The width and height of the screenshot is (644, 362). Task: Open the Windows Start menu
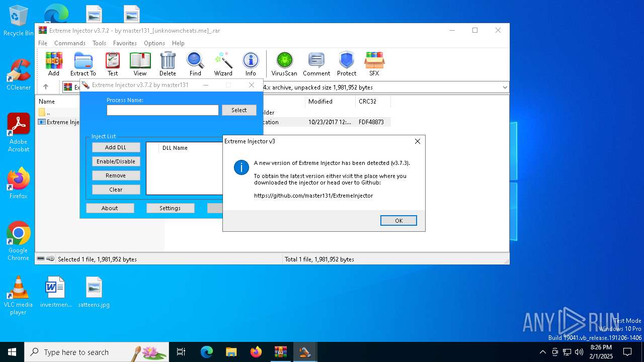click(12, 352)
